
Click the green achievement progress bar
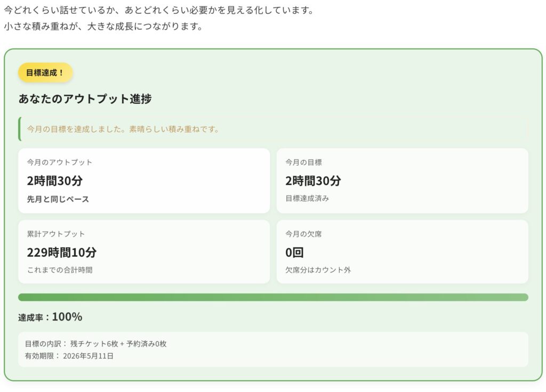click(273, 297)
